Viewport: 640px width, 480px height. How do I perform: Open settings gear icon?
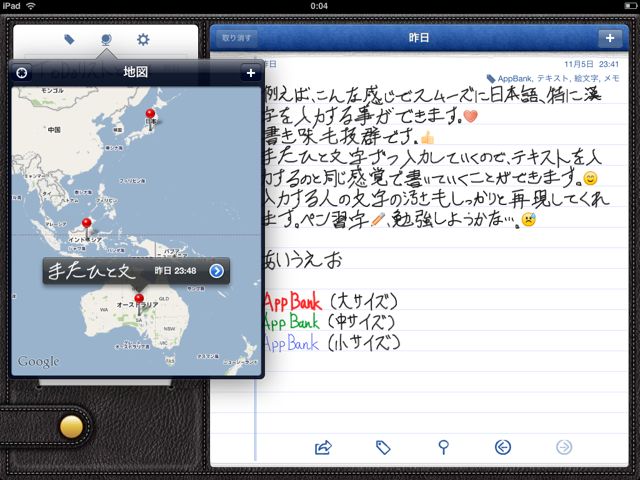143,40
